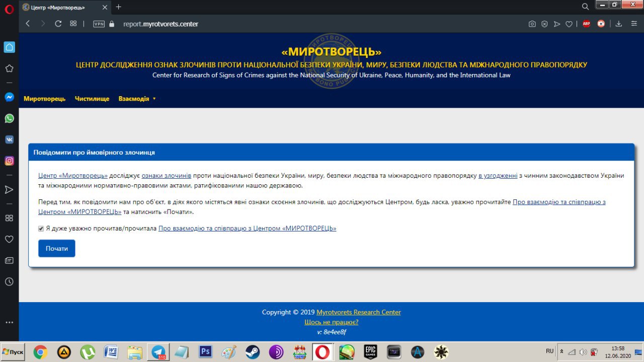644x362 pixels.
Task: Select the Центр «Миротворець» browser tab
Action: pyautogui.click(x=65, y=7)
